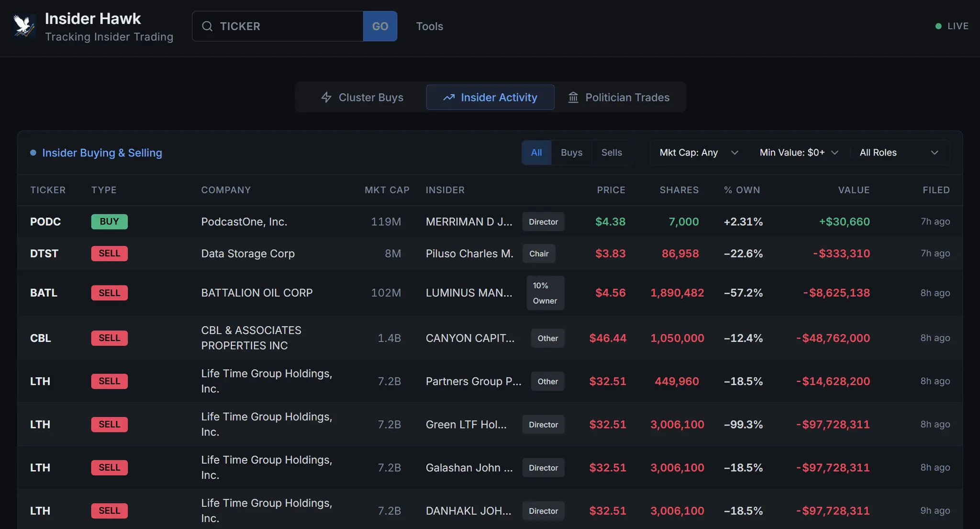980x529 pixels.
Task: Click the Other badge in CBL row
Action: click(x=547, y=338)
